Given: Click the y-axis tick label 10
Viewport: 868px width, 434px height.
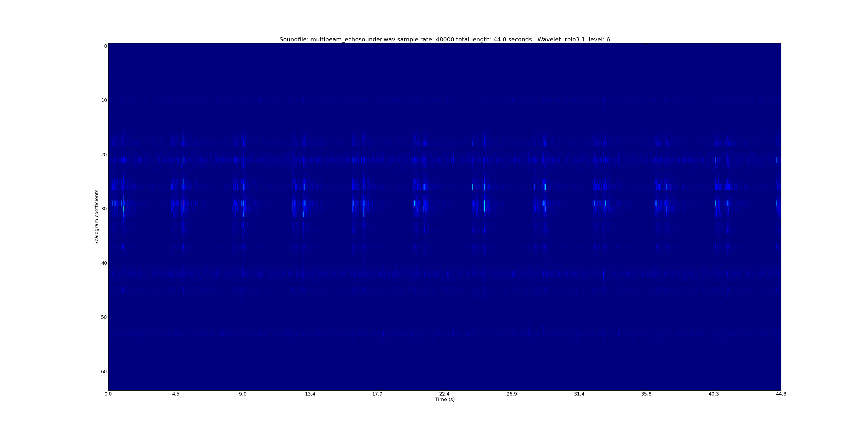Looking at the screenshot, I should pos(104,100).
